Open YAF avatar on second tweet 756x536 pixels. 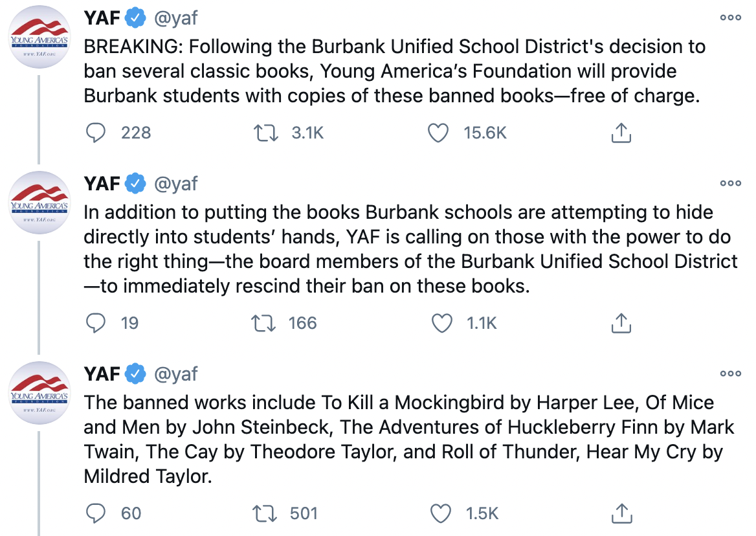coord(39,203)
